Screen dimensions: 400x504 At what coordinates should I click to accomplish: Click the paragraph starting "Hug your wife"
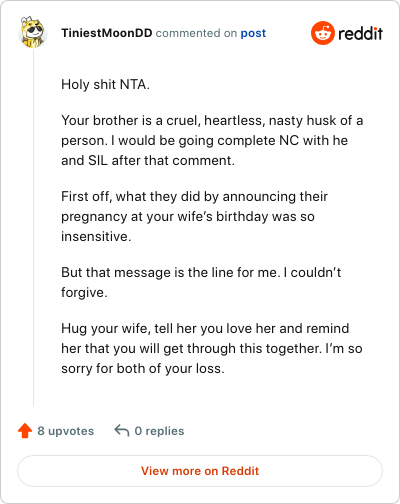212,348
